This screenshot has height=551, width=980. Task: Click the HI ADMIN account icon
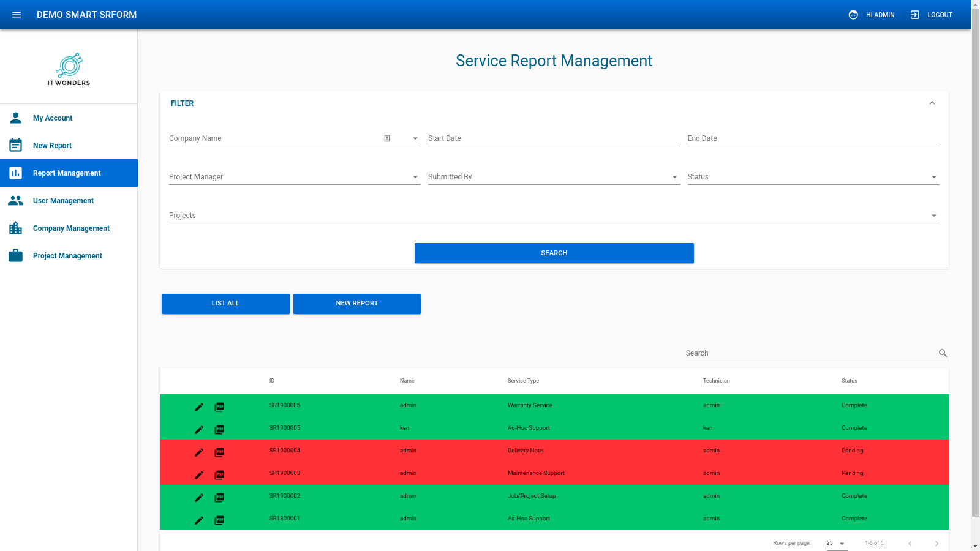[x=853, y=15]
